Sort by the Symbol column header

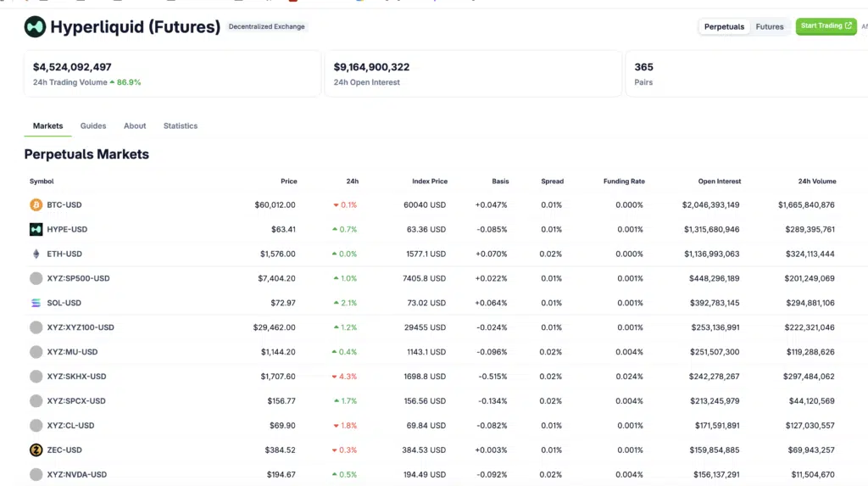pyautogui.click(x=42, y=182)
